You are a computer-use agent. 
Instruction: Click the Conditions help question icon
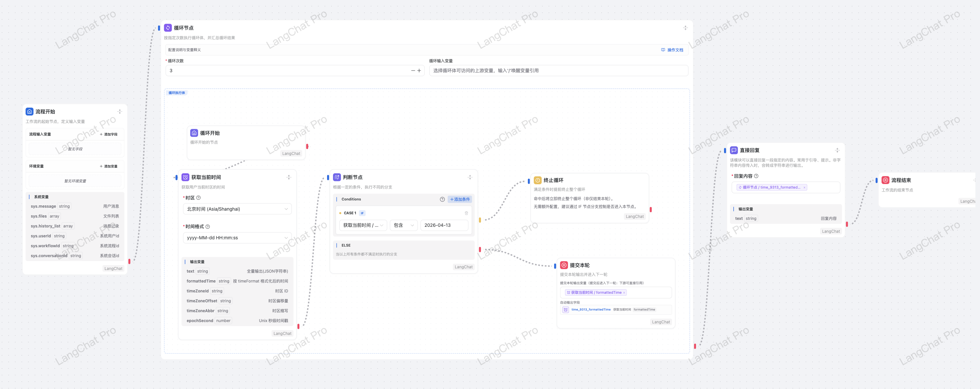pos(442,199)
